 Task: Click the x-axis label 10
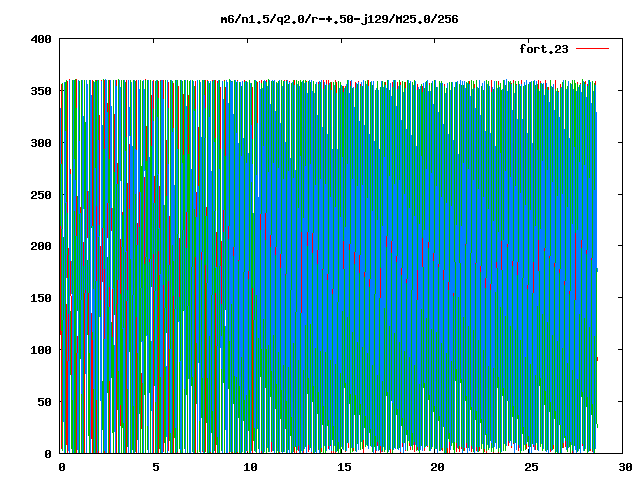click(x=250, y=467)
